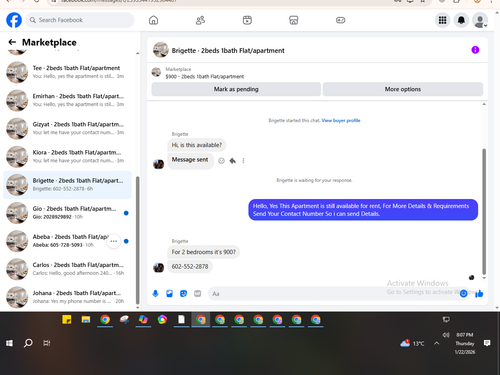Open the Windows notification center
This screenshot has height=375, width=500.
tap(487, 343)
